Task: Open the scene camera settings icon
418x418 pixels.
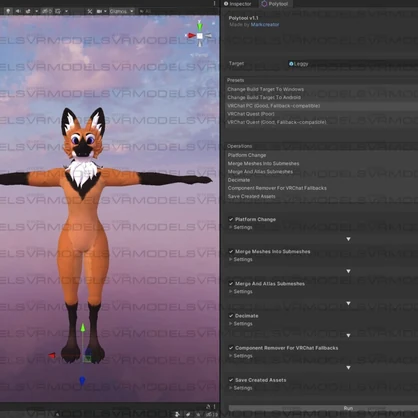Action: coord(99,11)
